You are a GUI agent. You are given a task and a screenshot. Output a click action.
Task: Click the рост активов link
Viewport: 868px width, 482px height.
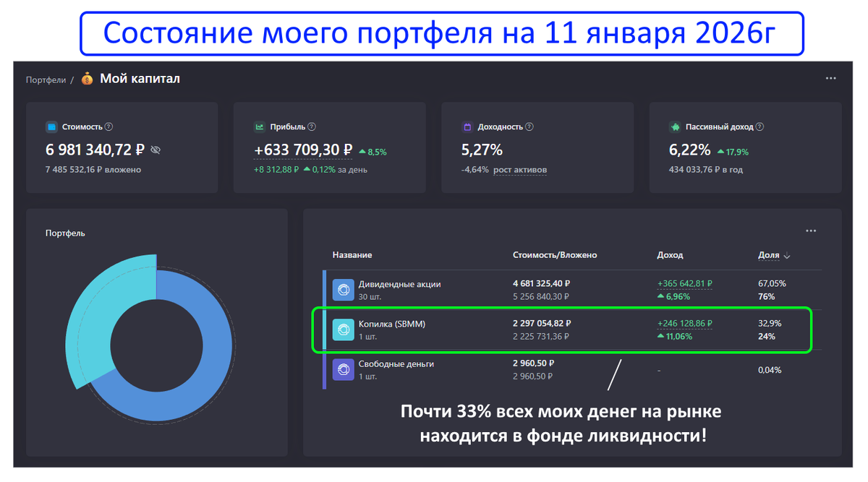pos(520,170)
